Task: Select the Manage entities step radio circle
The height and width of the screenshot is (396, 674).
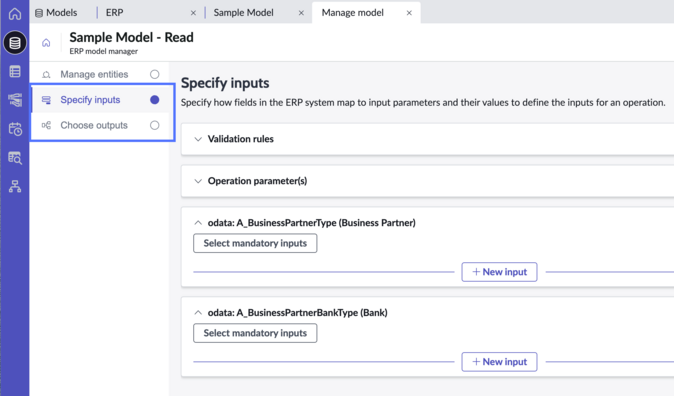Action: (154, 74)
